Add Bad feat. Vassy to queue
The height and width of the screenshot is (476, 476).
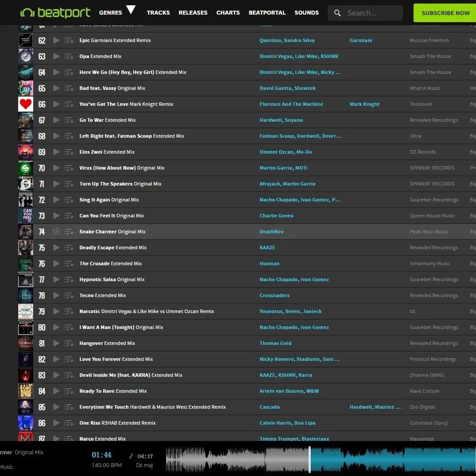click(69, 89)
